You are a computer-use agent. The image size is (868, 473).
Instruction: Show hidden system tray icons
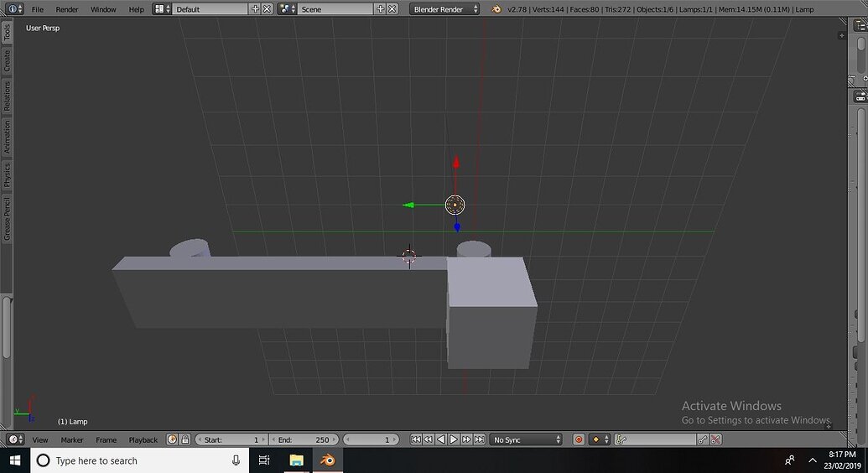tap(813, 460)
